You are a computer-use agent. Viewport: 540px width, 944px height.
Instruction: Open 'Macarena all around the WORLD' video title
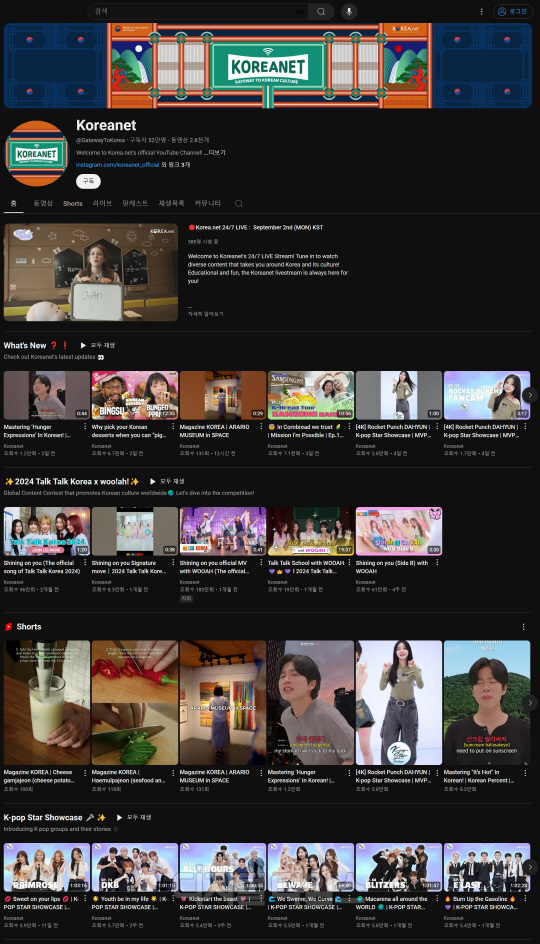[392, 902]
